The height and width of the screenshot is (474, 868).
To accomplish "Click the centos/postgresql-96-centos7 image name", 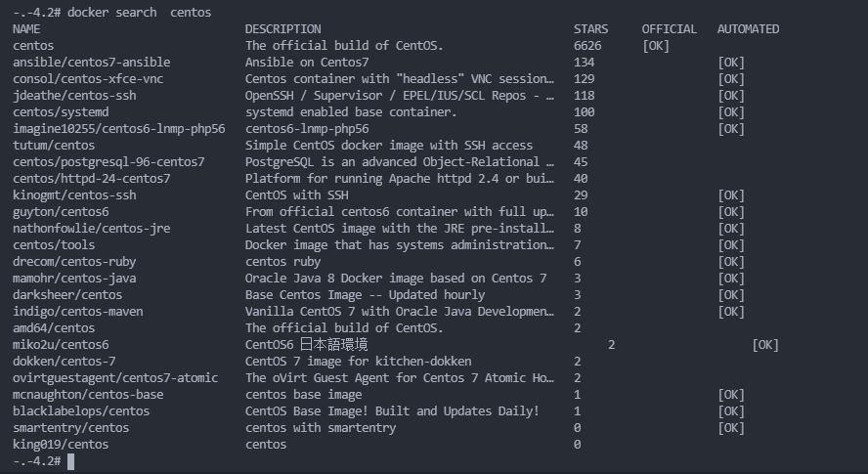I will coord(108,162).
